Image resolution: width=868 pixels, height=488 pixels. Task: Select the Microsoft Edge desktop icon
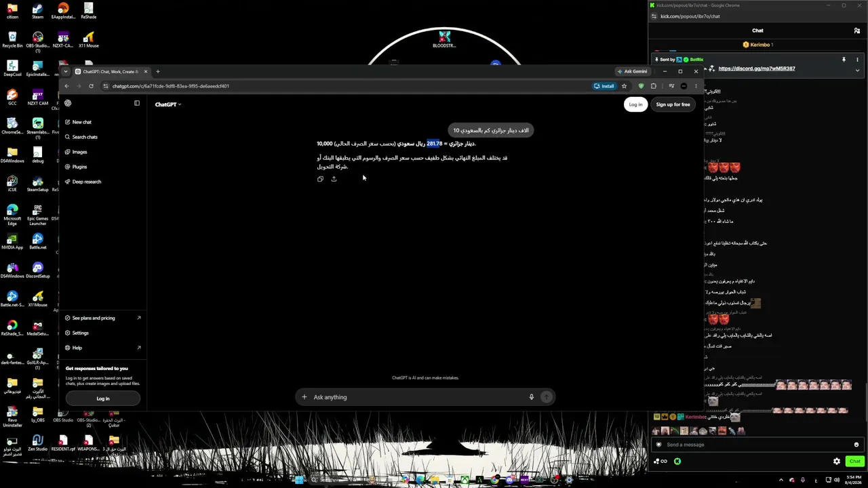(12, 213)
